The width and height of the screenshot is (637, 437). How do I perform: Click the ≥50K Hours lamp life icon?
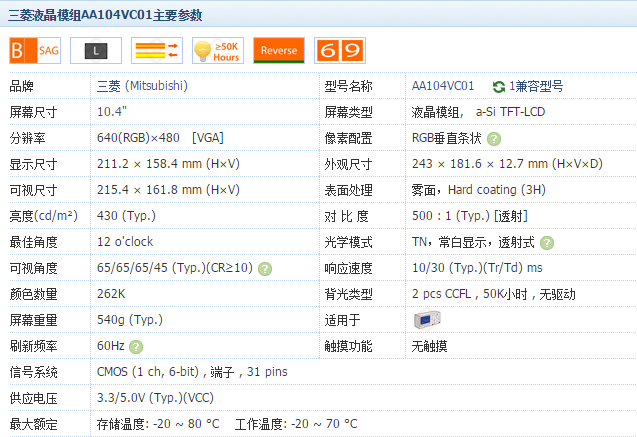tap(218, 50)
